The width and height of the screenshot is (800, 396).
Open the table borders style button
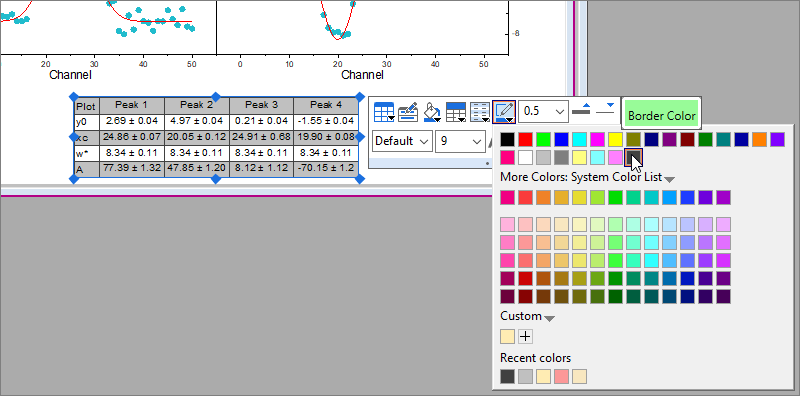384,112
